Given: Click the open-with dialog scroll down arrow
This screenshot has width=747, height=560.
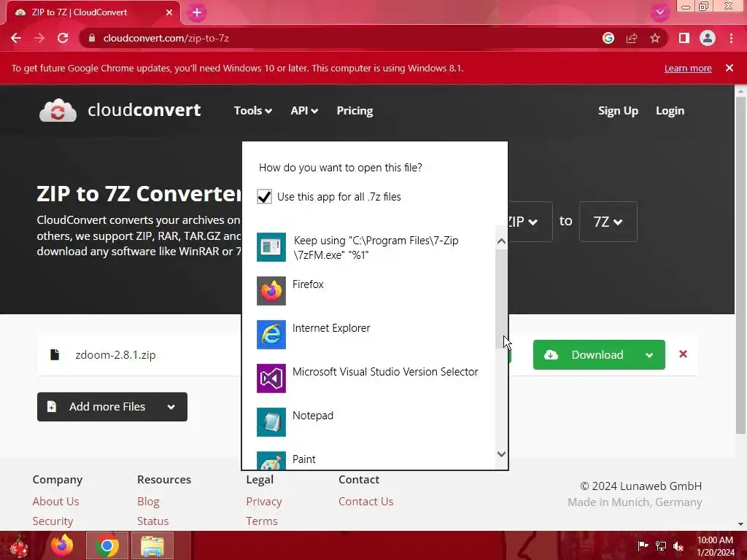Looking at the screenshot, I should pyautogui.click(x=501, y=454).
